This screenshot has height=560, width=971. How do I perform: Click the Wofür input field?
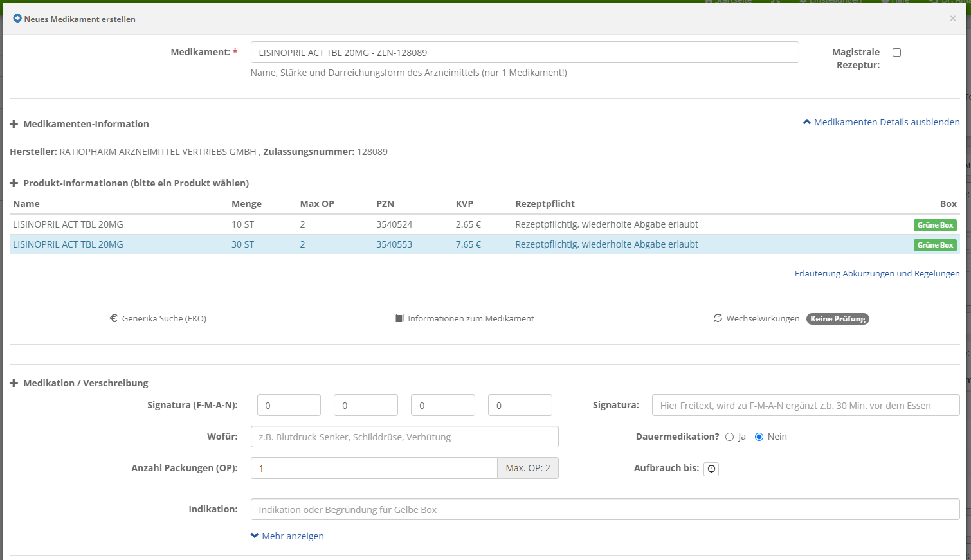pos(404,437)
